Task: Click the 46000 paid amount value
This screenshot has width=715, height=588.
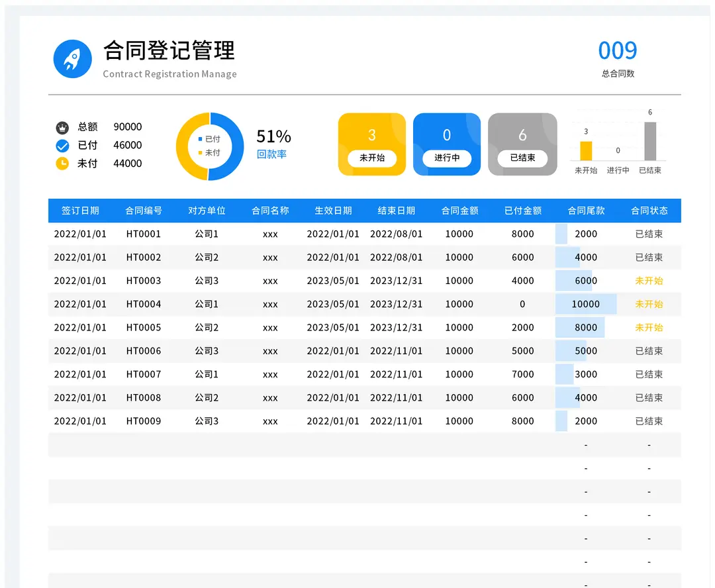Action: [128, 145]
